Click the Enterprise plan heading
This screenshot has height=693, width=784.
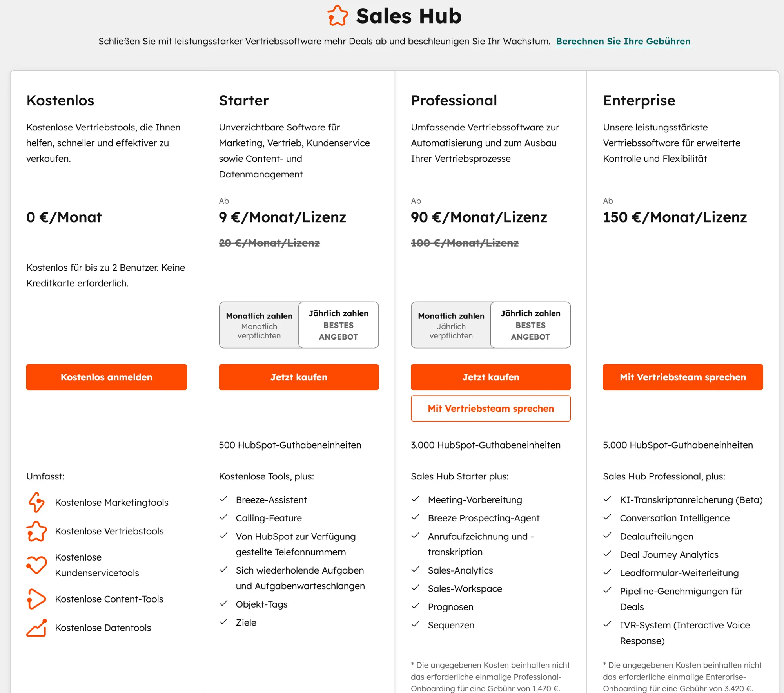tap(639, 101)
